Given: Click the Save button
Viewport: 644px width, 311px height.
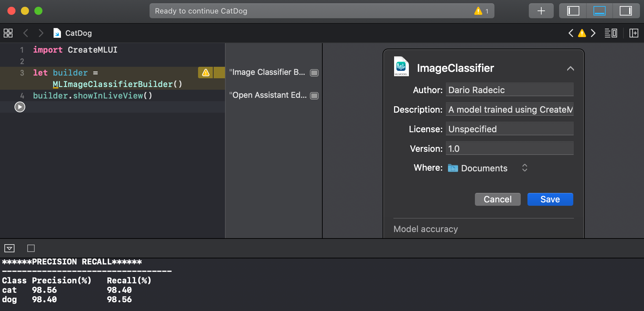Looking at the screenshot, I should (x=550, y=199).
